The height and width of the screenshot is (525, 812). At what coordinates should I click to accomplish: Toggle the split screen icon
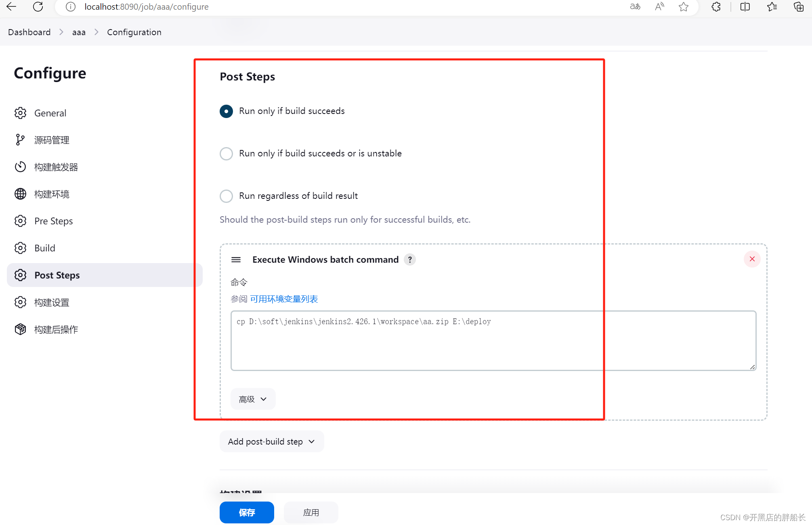745,6
